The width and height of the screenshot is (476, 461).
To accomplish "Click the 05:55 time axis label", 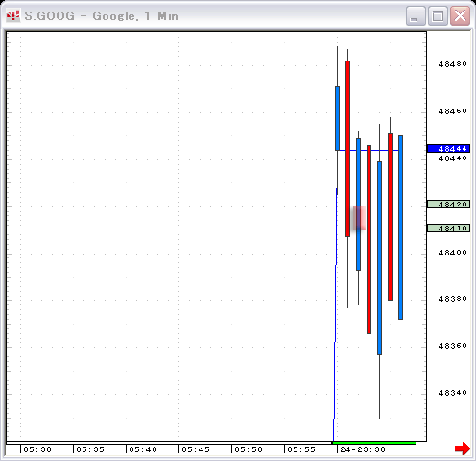I will coord(301,449).
